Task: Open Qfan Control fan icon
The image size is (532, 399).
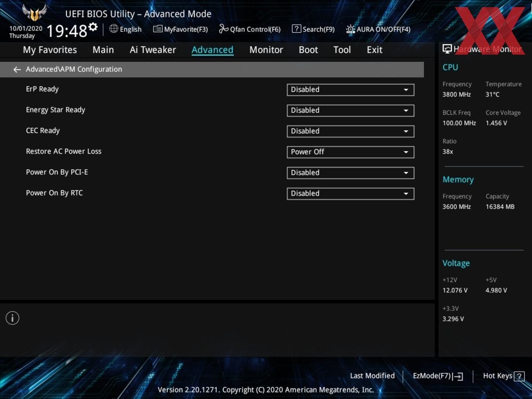Action: [x=223, y=29]
